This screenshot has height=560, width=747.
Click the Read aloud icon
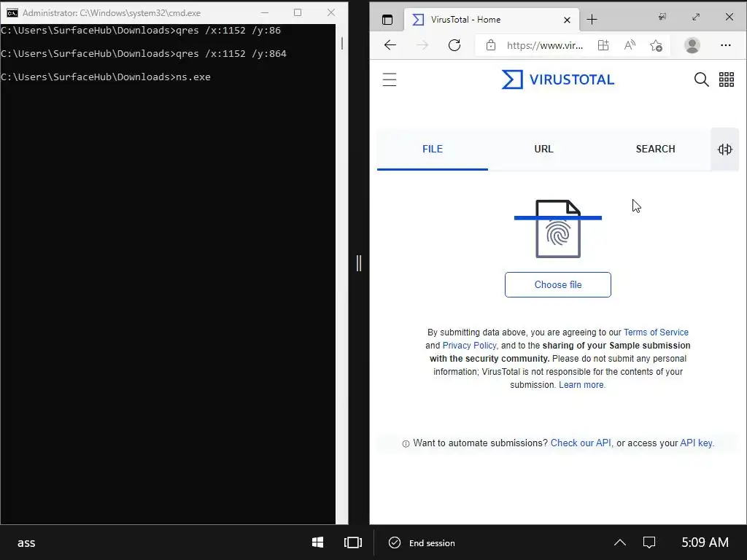pos(630,45)
